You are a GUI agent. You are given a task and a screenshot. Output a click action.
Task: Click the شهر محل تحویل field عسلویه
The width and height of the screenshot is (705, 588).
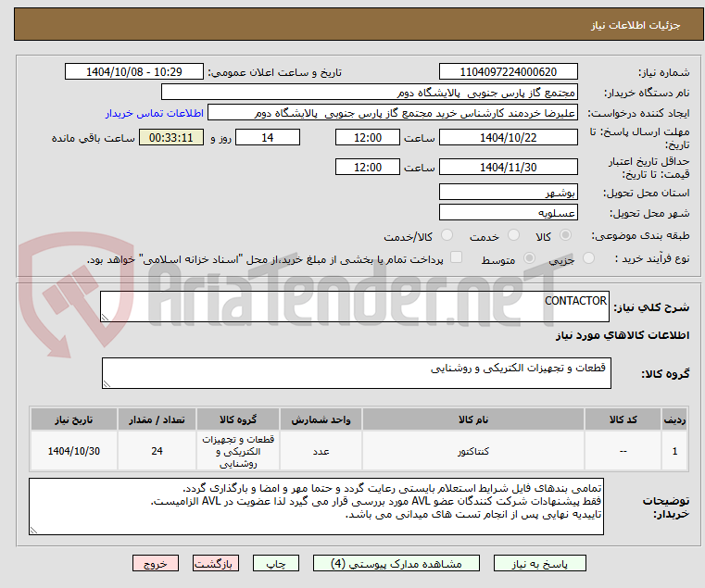click(508, 213)
